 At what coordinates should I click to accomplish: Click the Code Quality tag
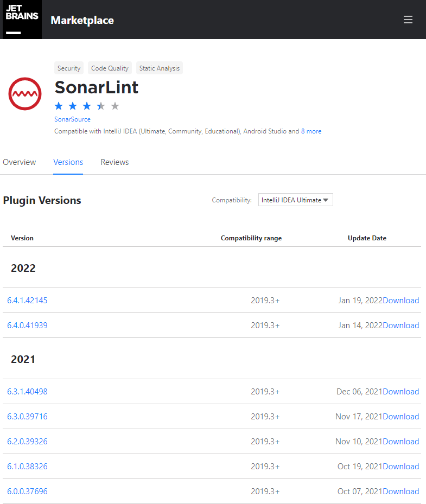(109, 68)
